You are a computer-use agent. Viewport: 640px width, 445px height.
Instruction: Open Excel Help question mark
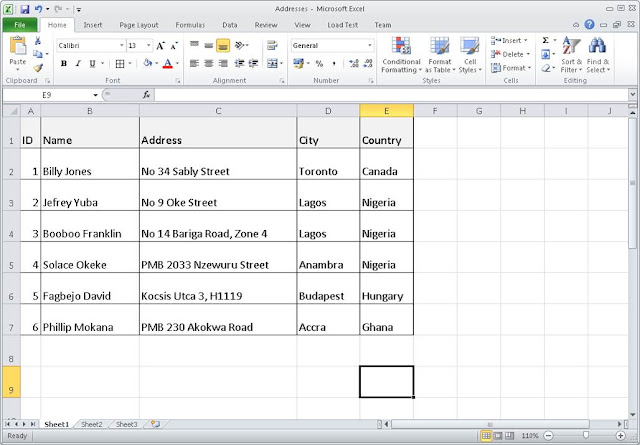click(x=589, y=24)
